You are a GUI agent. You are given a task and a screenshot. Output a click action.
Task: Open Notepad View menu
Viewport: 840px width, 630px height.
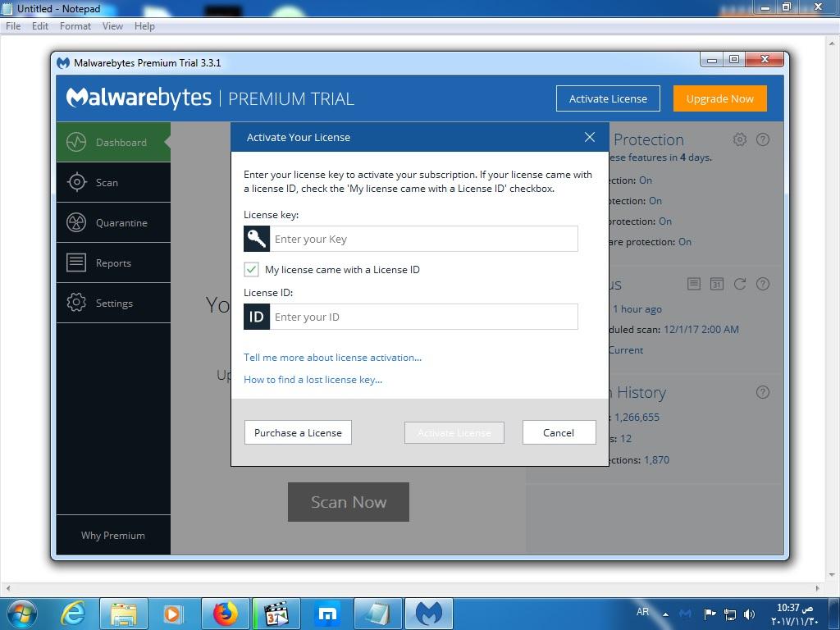112,26
